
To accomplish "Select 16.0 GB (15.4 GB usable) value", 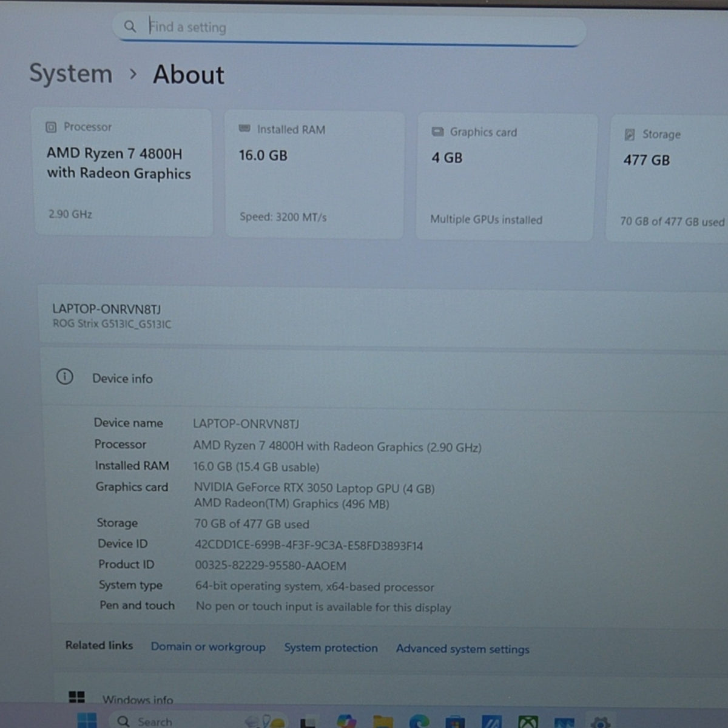I will [x=256, y=467].
